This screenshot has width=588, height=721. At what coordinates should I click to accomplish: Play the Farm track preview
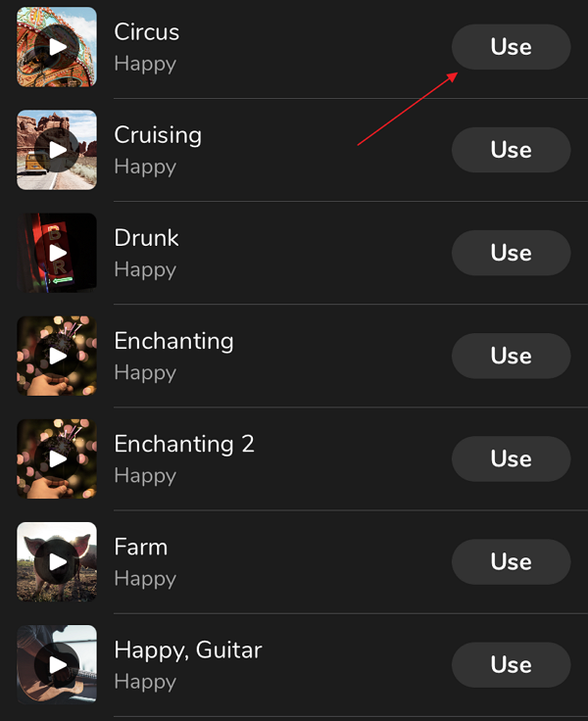click(57, 562)
